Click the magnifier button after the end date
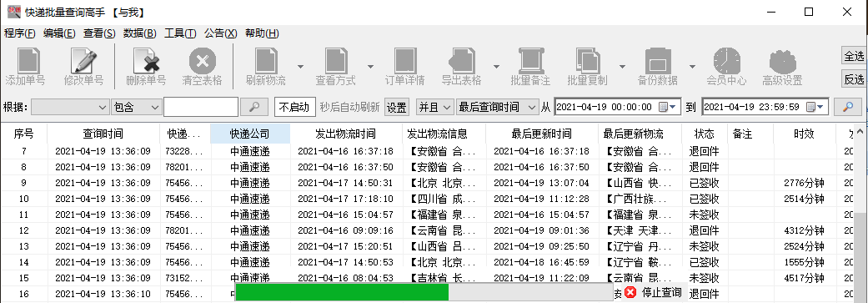868x303 pixels. coord(847,107)
